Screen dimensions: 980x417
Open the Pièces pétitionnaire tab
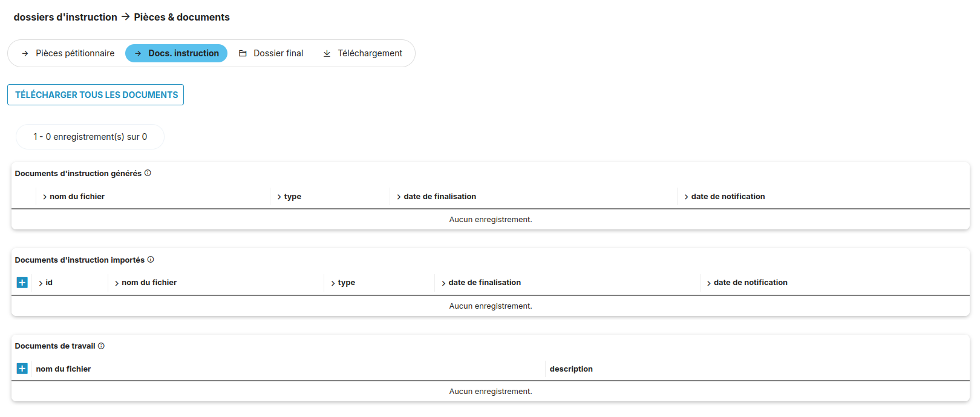(x=74, y=53)
